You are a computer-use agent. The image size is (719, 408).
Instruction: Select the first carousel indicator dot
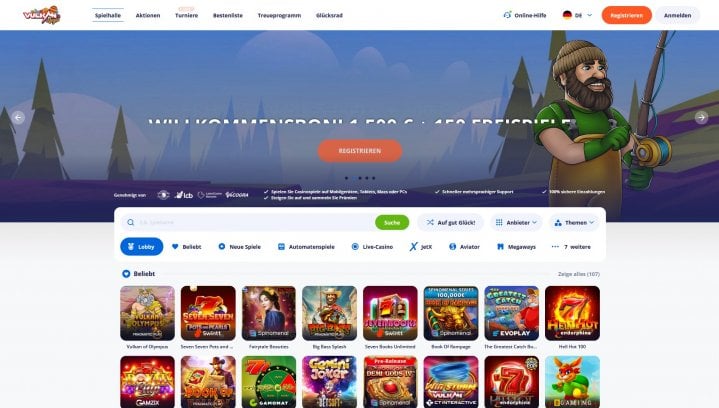pos(346,178)
